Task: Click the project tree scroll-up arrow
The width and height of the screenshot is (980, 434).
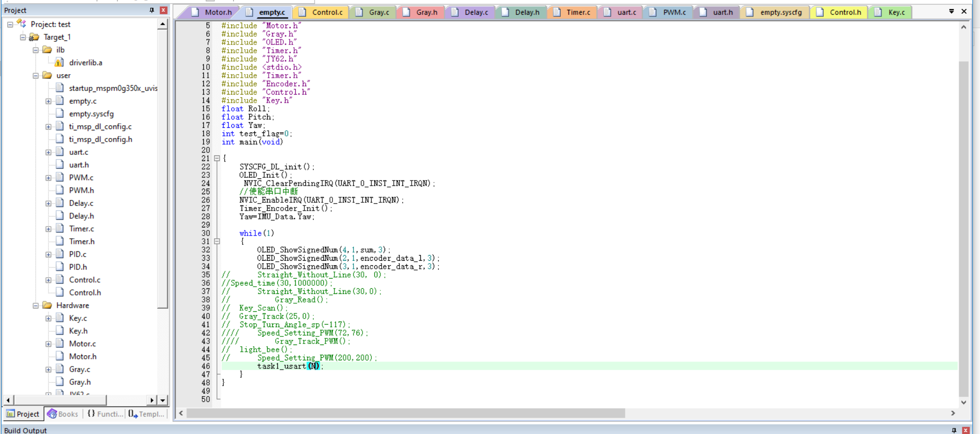Action: 162,24
